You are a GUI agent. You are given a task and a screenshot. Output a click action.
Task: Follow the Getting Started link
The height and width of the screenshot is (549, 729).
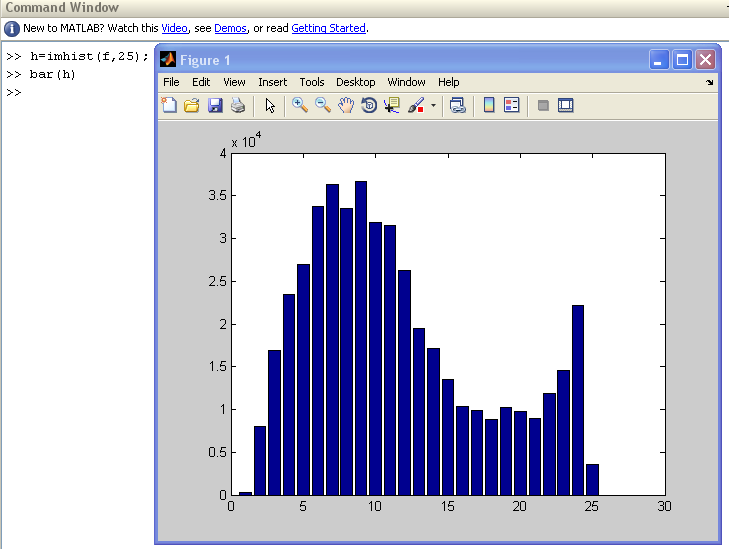[328, 28]
